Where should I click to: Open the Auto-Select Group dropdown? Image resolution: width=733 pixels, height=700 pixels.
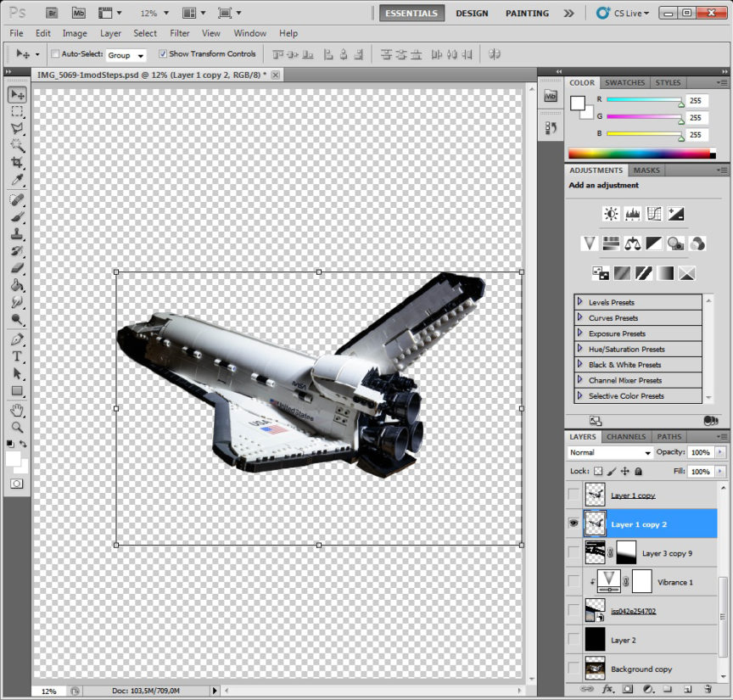pos(126,55)
